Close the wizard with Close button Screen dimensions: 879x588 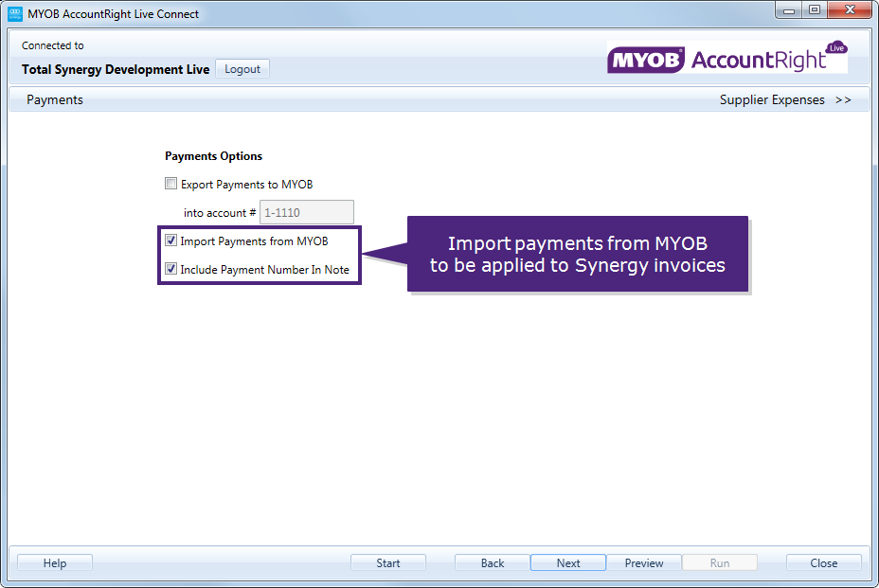click(x=823, y=562)
